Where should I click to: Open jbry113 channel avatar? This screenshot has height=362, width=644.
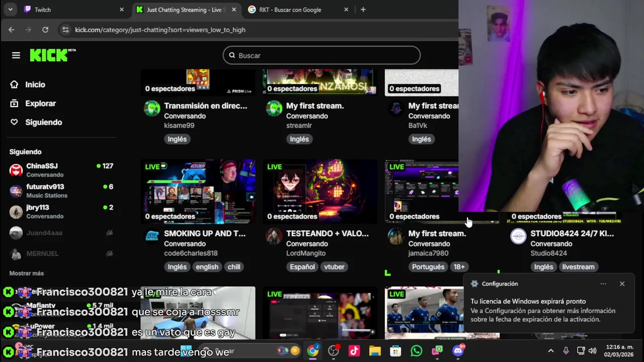click(16, 212)
